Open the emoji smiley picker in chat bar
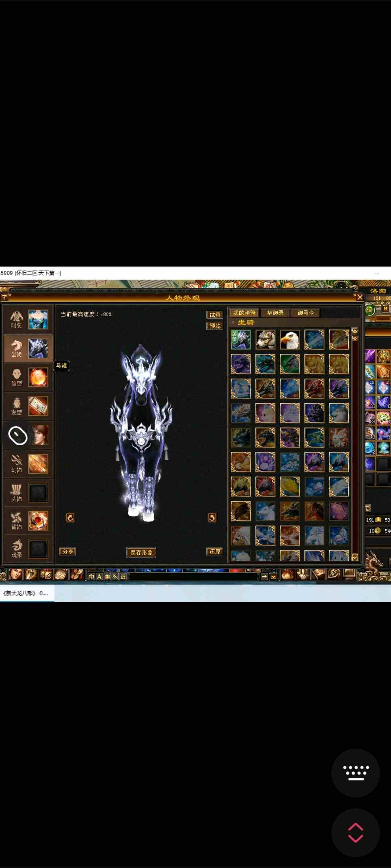Screen dimensions: 391x868 pos(107,576)
